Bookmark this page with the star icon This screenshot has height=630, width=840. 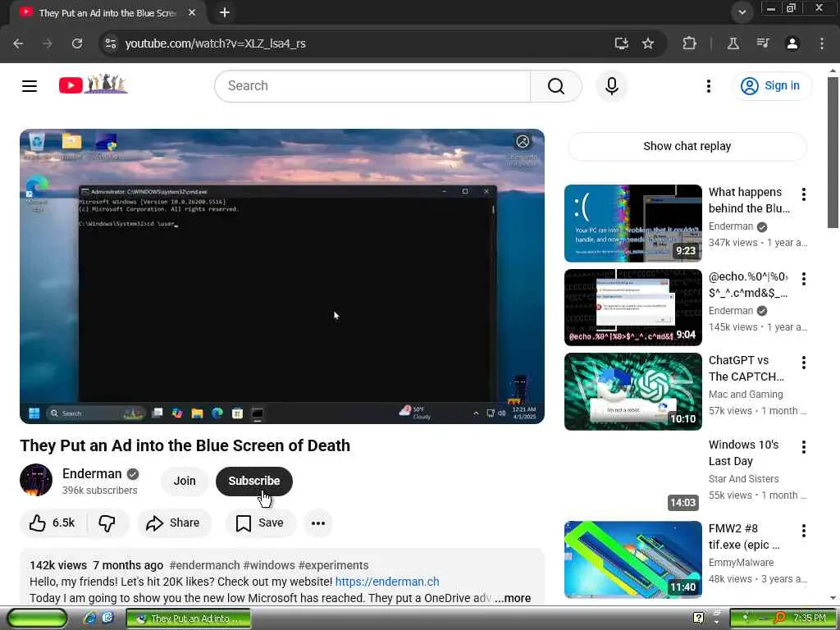click(x=648, y=43)
